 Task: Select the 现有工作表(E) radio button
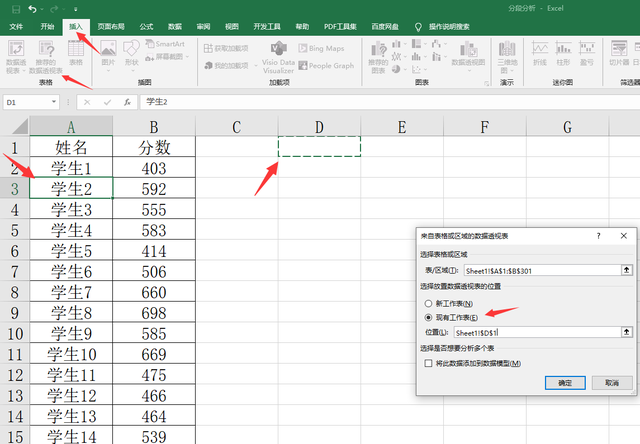point(428,317)
